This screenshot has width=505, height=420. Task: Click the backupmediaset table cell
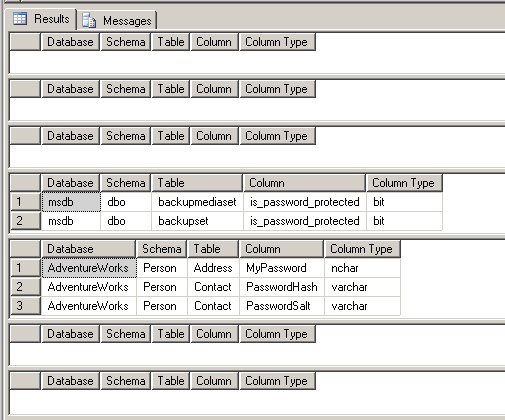coord(198,202)
